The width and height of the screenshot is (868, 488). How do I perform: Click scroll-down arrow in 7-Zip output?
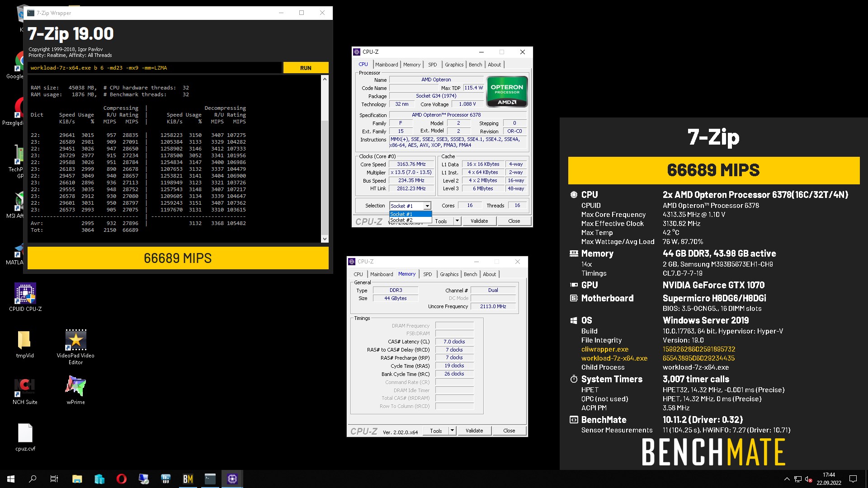[324, 239]
